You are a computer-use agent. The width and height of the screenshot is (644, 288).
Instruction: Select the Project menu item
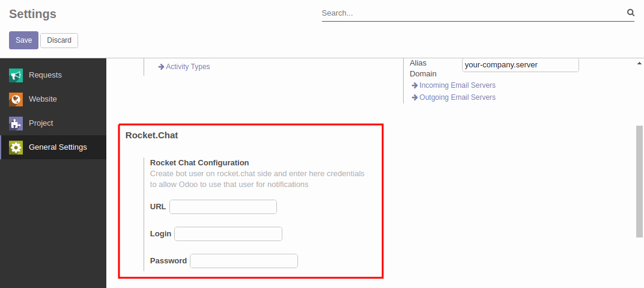[x=53, y=123]
